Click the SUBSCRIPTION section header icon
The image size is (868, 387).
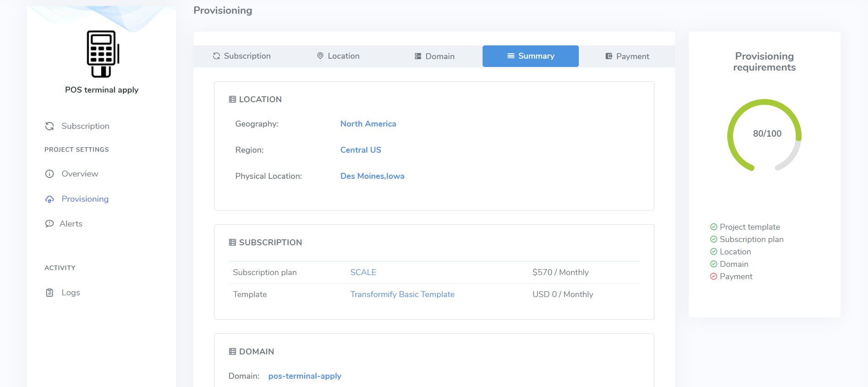(232, 243)
